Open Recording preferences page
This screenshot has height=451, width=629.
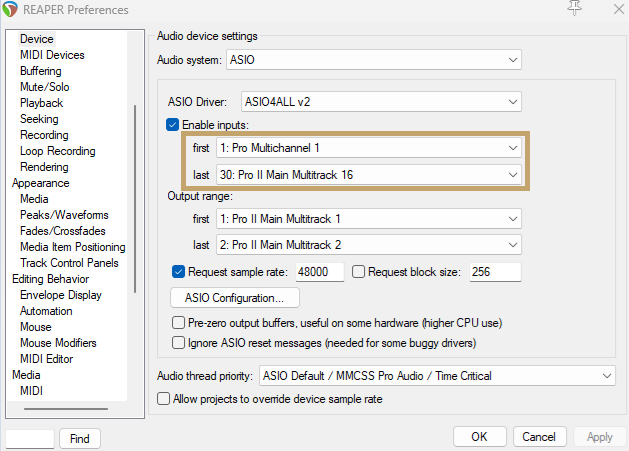point(44,135)
